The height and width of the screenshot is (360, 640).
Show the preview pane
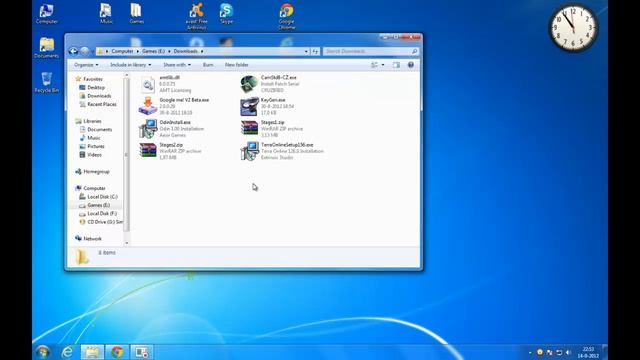point(396,65)
